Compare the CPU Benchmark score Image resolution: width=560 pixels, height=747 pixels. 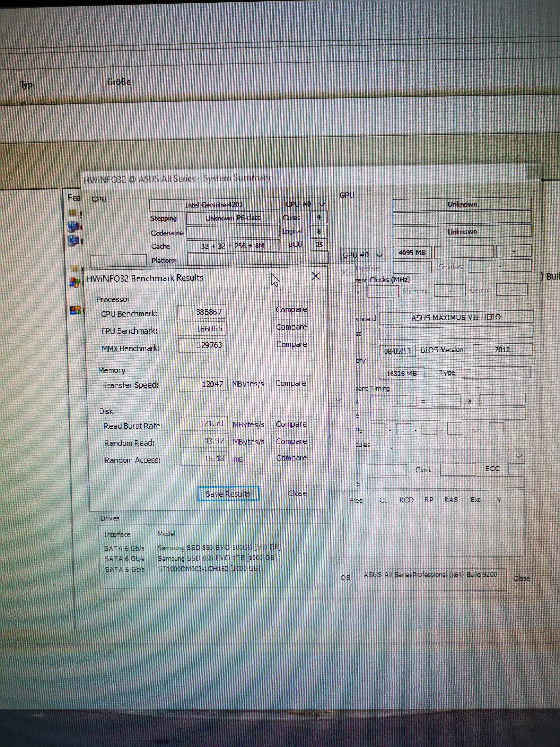[291, 310]
